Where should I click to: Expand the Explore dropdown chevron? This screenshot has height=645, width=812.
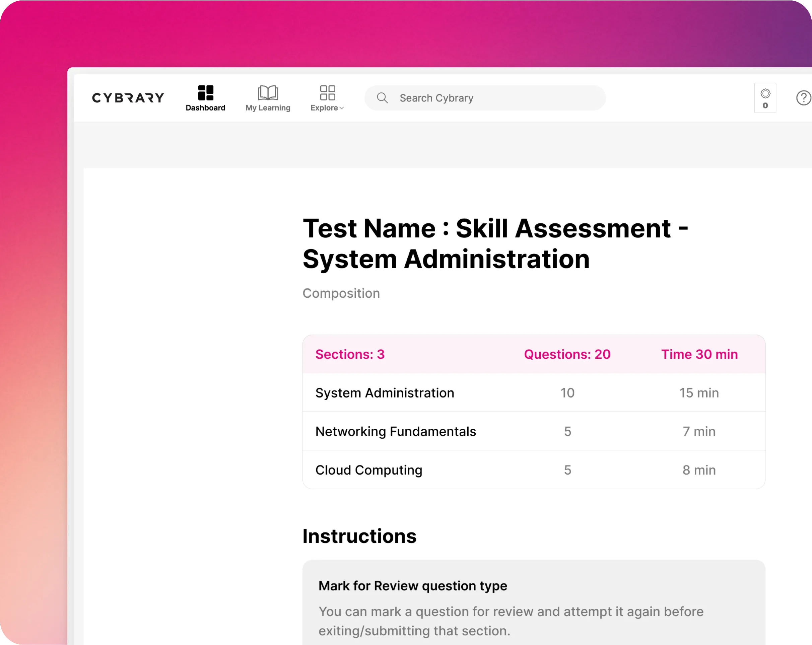[x=342, y=109]
